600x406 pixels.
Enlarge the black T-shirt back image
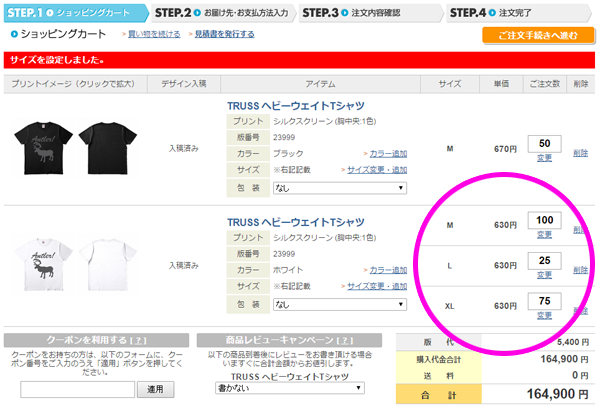pos(108,148)
